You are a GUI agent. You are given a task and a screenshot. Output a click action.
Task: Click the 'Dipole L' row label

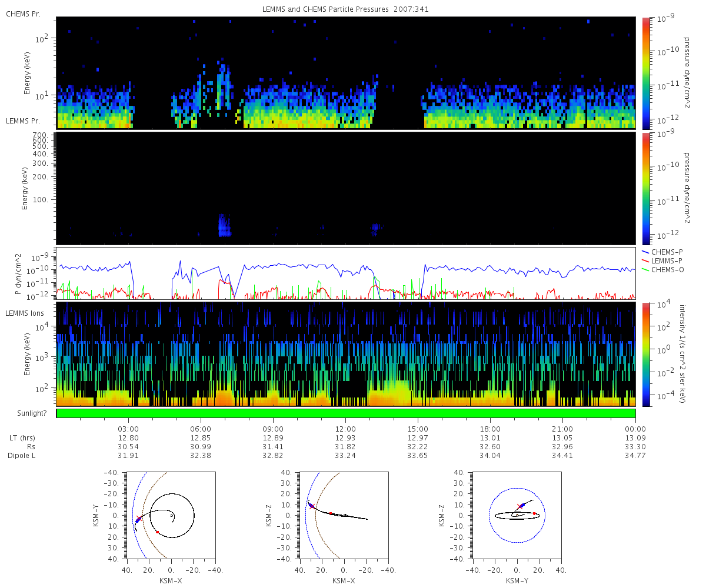pyautogui.click(x=22, y=456)
